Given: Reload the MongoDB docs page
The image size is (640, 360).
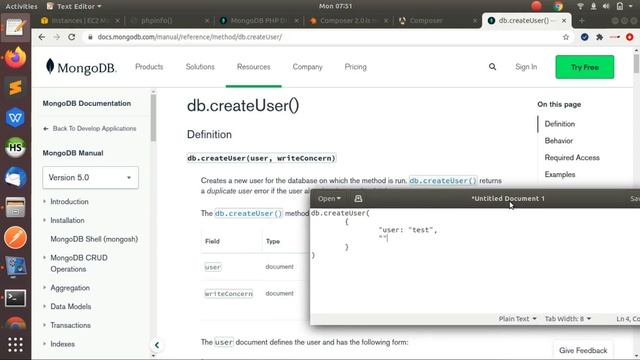Looking at the screenshot, I should coord(72,37).
